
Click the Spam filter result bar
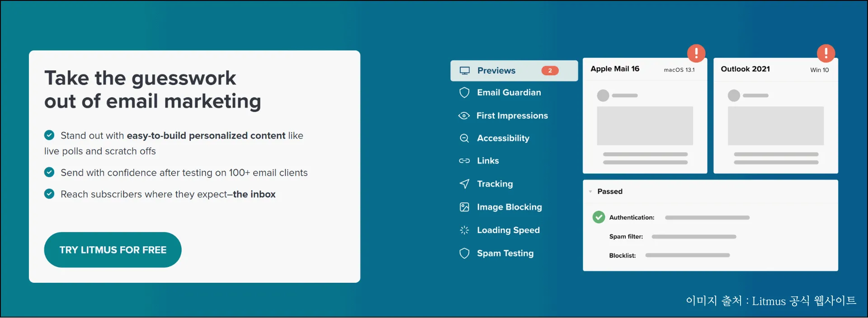tap(694, 237)
